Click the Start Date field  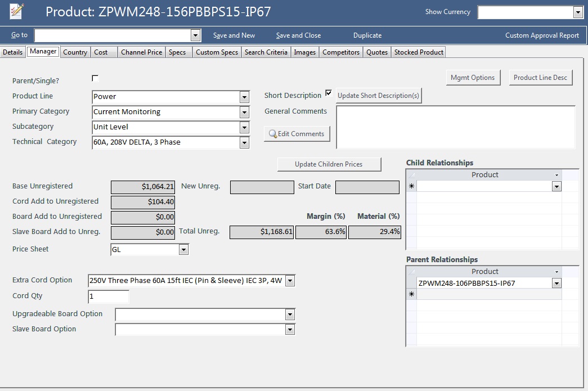click(x=367, y=187)
